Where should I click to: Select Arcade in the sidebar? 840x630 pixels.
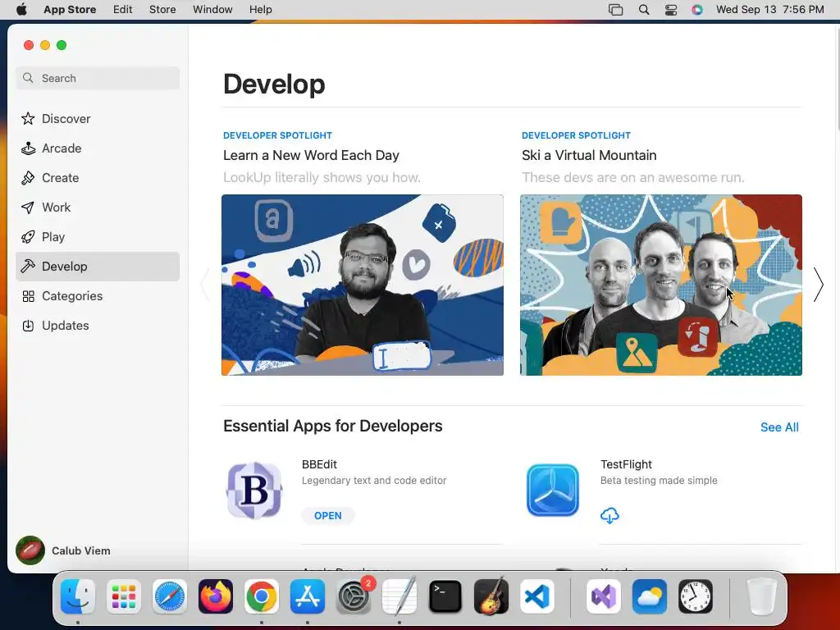98,148
